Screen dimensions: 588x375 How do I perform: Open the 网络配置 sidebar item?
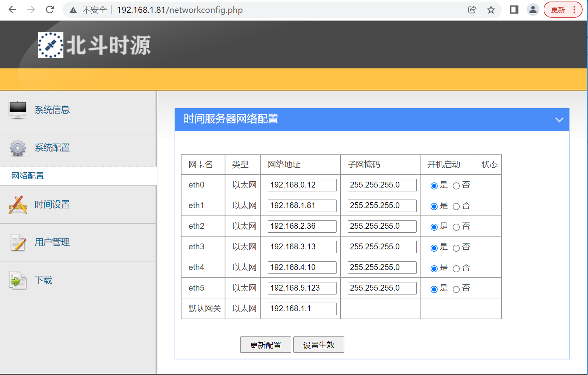[27, 175]
